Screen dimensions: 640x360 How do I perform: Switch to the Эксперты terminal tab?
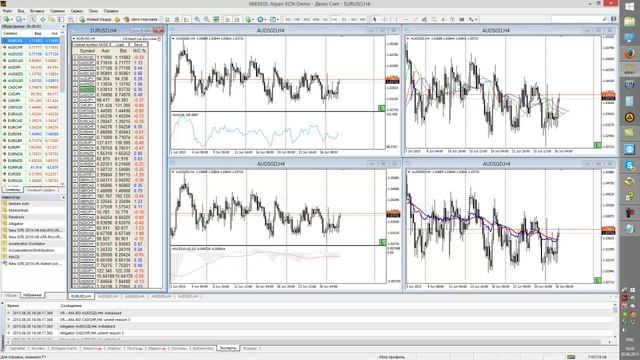(x=227, y=348)
